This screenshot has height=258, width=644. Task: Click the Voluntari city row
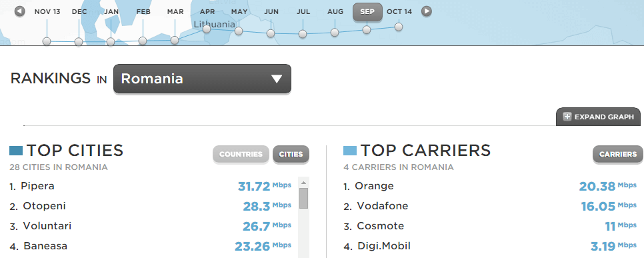tap(150, 226)
